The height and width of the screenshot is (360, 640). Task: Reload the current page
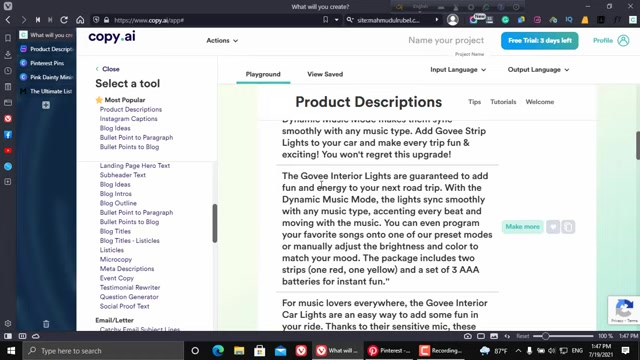(x=64, y=20)
